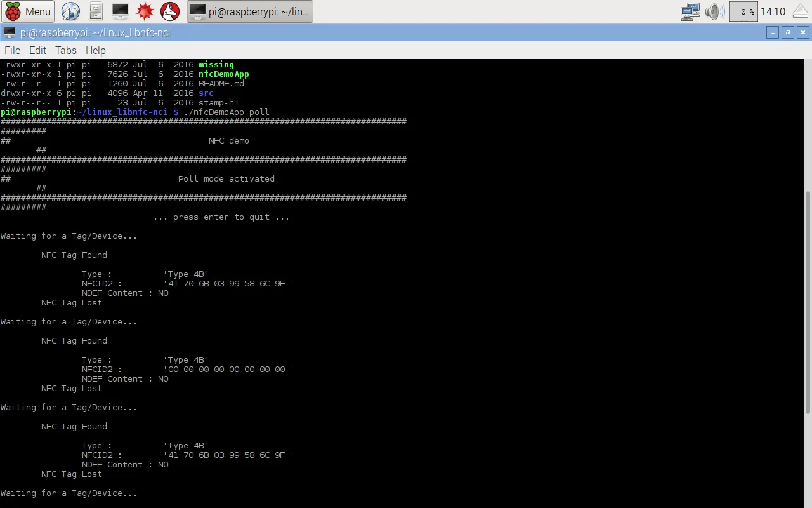This screenshot has width=812, height=508.
Task: Click the last 'Waiting for a Tag/Device...' line
Action: [x=69, y=493]
